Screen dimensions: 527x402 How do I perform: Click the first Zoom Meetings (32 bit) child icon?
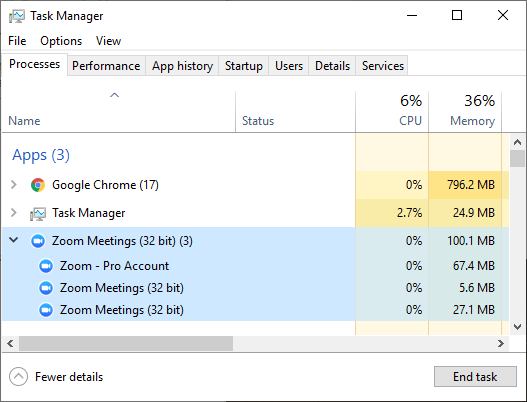[x=46, y=288]
